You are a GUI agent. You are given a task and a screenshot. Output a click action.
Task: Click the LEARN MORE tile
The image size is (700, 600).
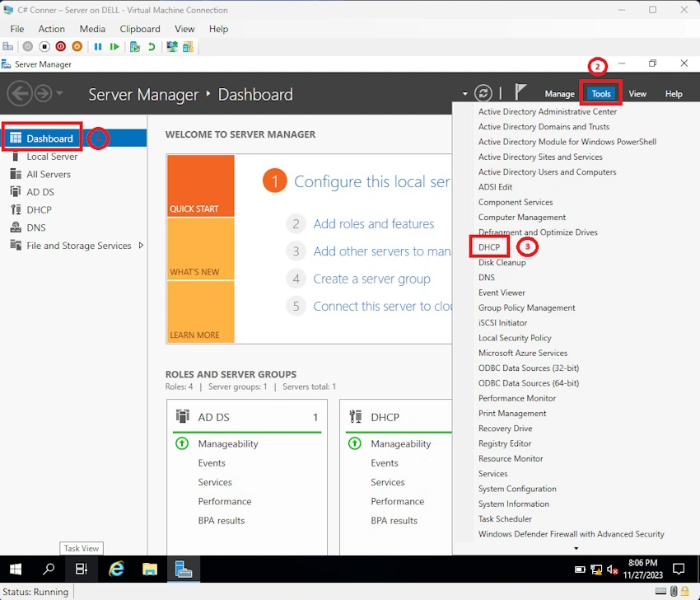(x=200, y=312)
